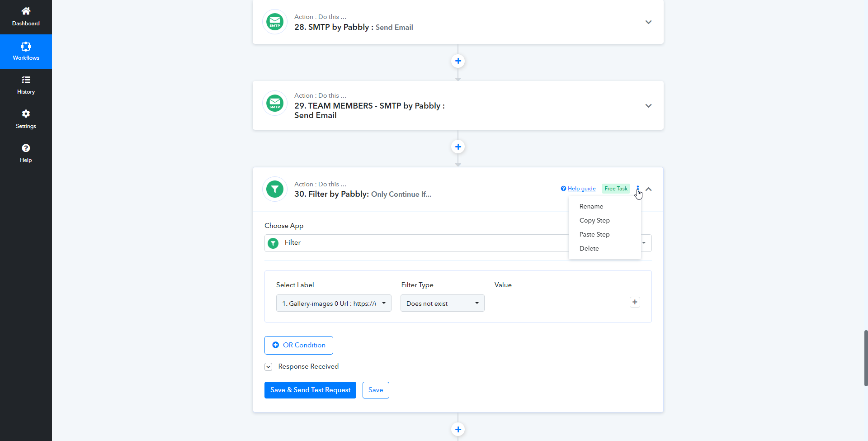The height and width of the screenshot is (441, 868).
Task: Click the SMTP icon on step 28
Action: [275, 22]
